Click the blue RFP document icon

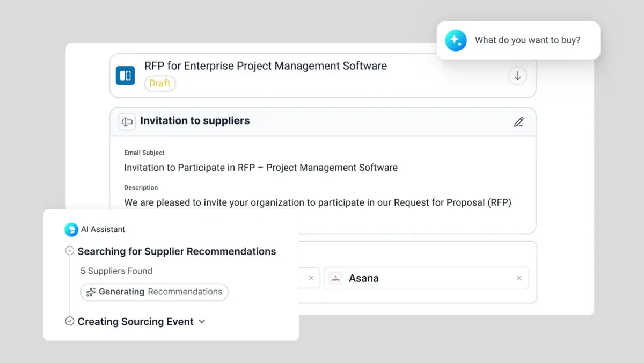pyautogui.click(x=126, y=76)
